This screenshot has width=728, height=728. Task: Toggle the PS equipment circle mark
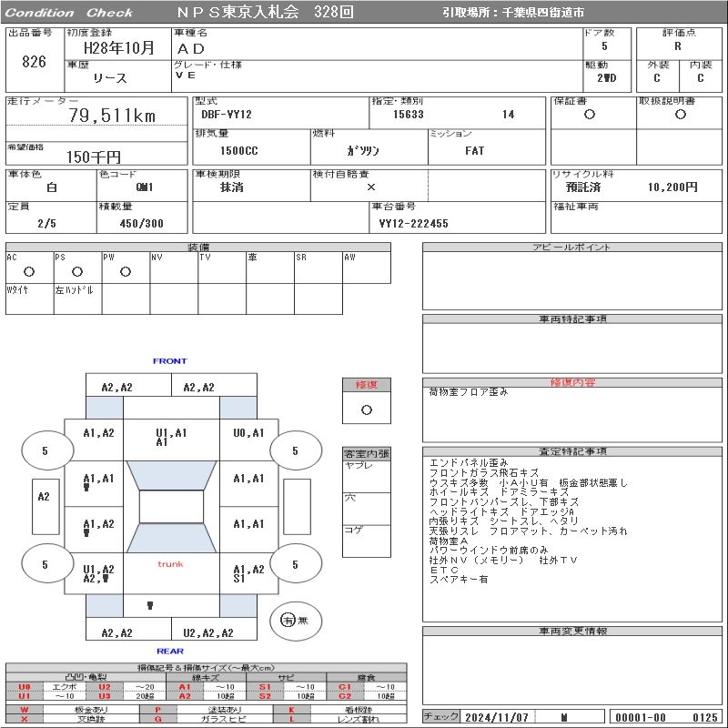click(77, 271)
